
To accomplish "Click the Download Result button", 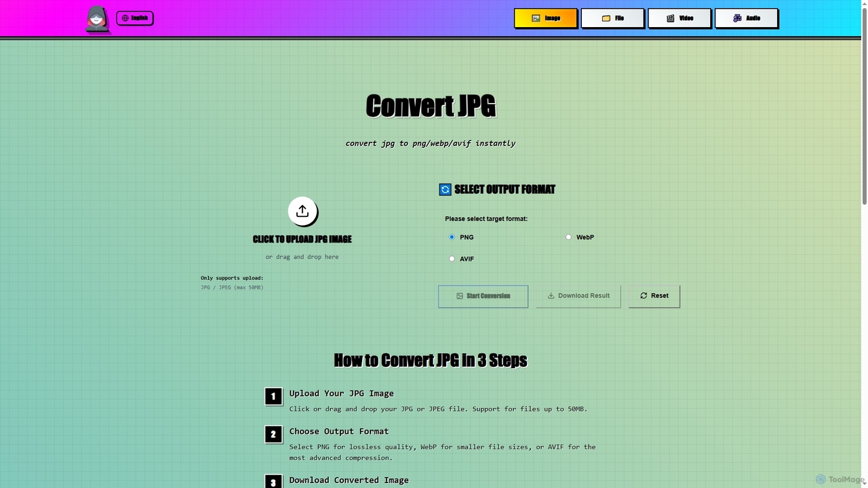I will 578,296.
